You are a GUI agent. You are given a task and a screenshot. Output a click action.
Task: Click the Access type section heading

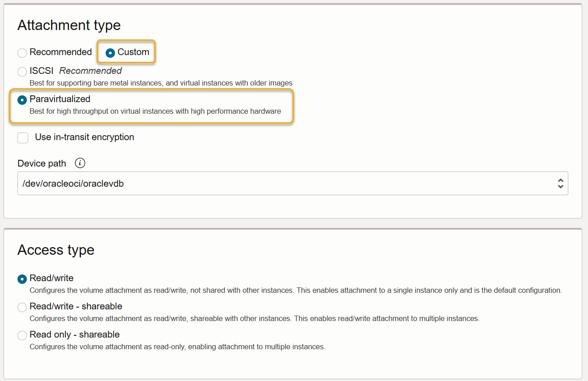point(56,250)
